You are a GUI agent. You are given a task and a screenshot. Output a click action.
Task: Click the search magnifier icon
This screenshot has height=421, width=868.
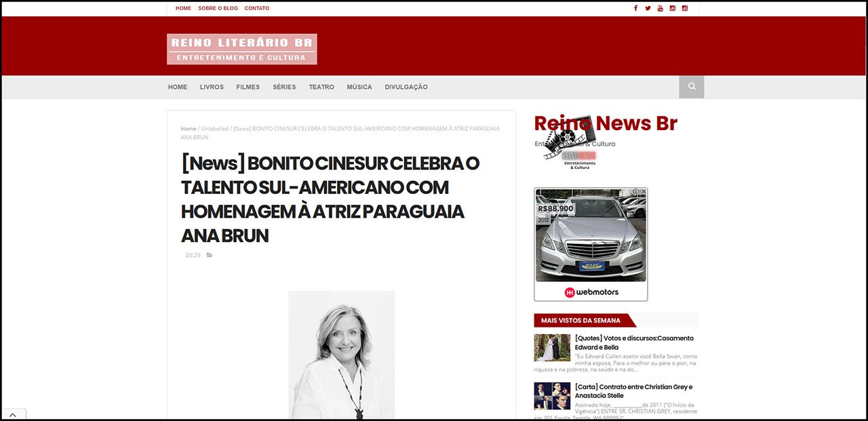(691, 87)
